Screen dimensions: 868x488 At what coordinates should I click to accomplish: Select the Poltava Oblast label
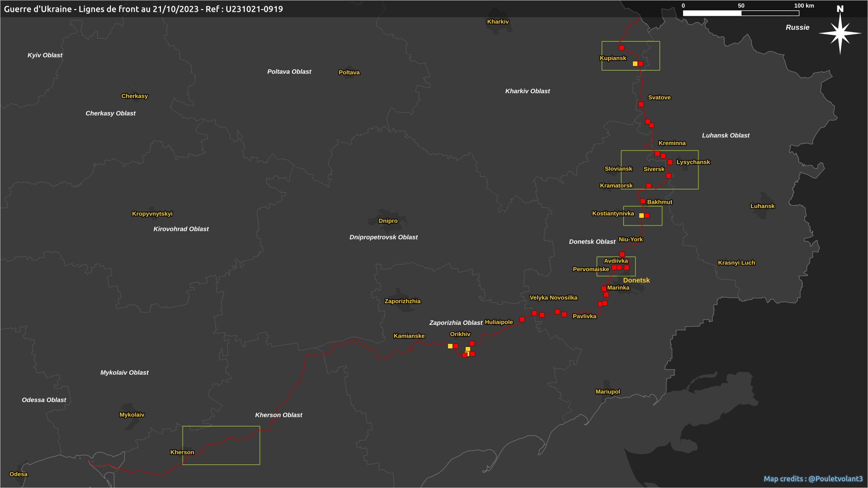tap(289, 71)
